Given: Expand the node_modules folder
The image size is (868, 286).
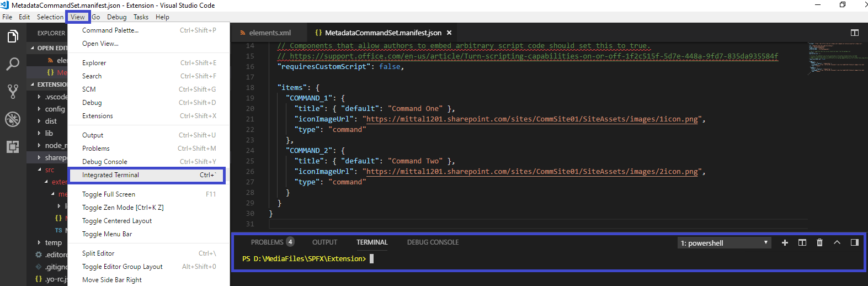Looking at the screenshot, I should coord(39,145).
